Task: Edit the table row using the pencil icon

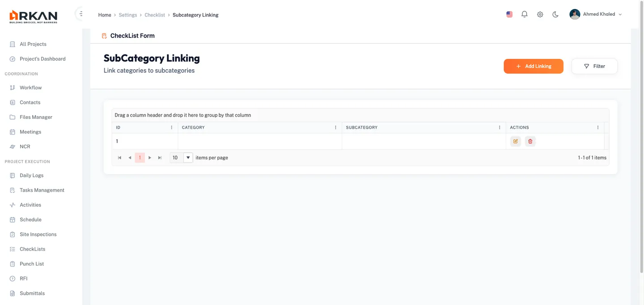Action: point(515,141)
